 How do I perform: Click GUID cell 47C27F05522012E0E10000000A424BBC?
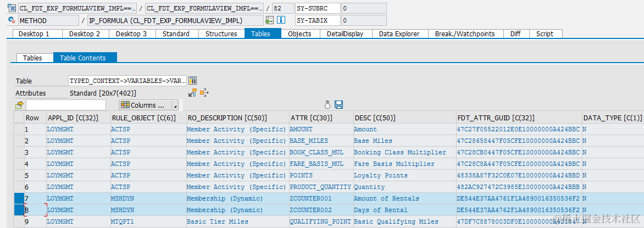click(x=520, y=130)
